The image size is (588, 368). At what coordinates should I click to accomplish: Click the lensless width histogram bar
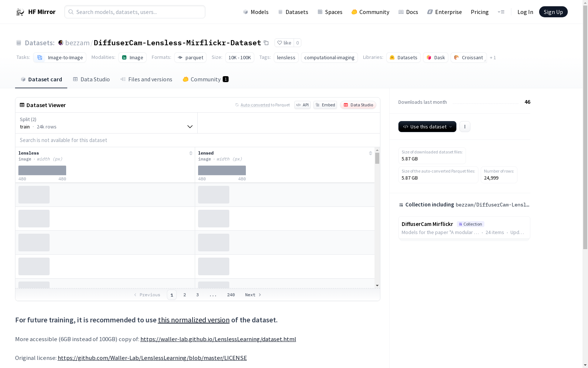[x=42, y=170]
